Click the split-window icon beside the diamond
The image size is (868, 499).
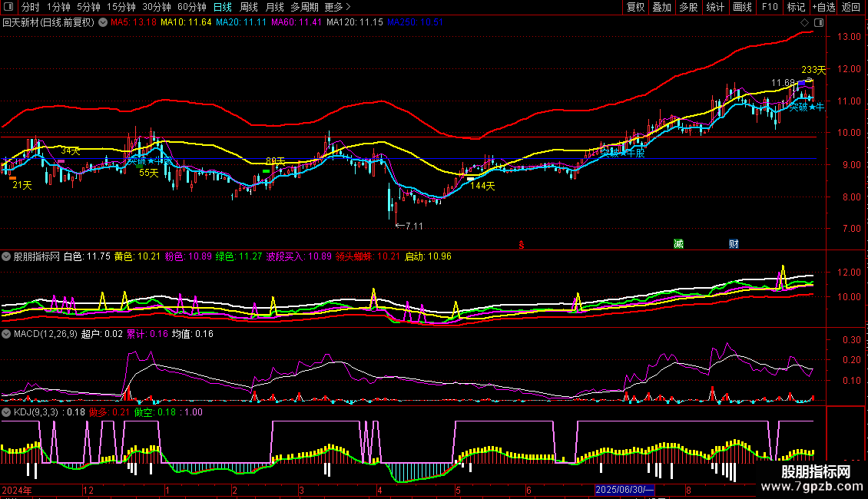[819, 23]
